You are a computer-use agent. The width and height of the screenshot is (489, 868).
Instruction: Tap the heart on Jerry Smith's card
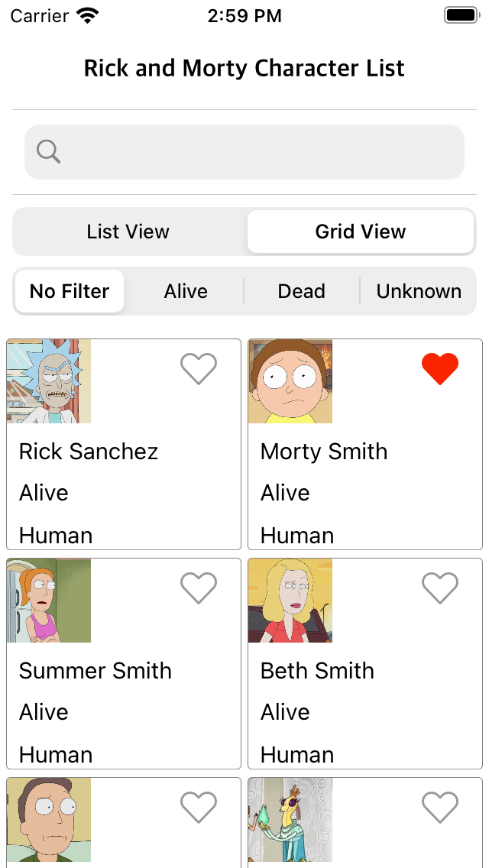(x=199, y=807)
